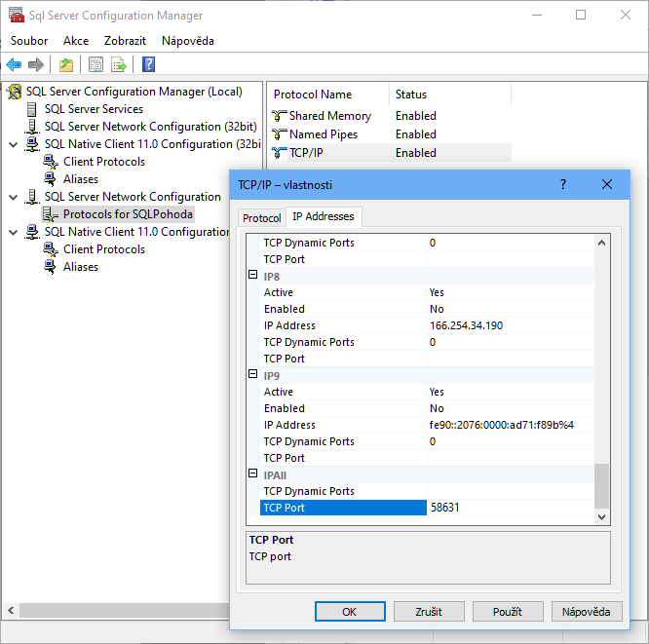Select the highlighted TCP Port property label
Screen dimensions: 649x644
click(343, 508)
